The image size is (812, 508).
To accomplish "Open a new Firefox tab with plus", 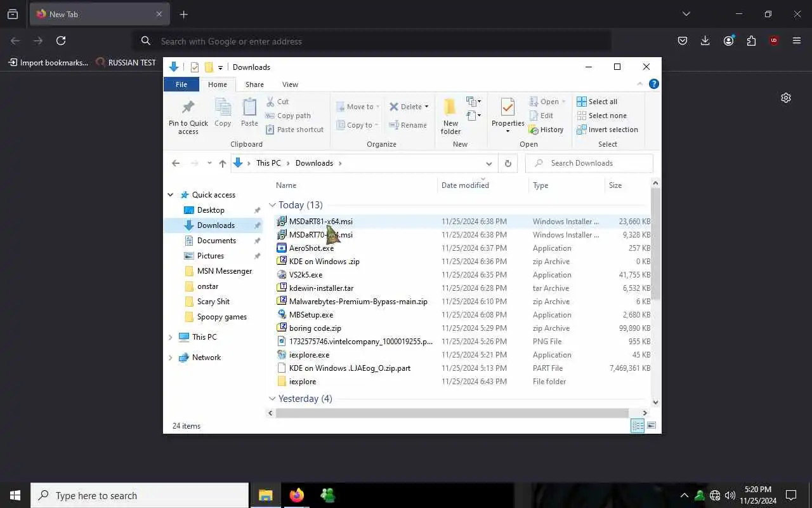I will point(184,14).
